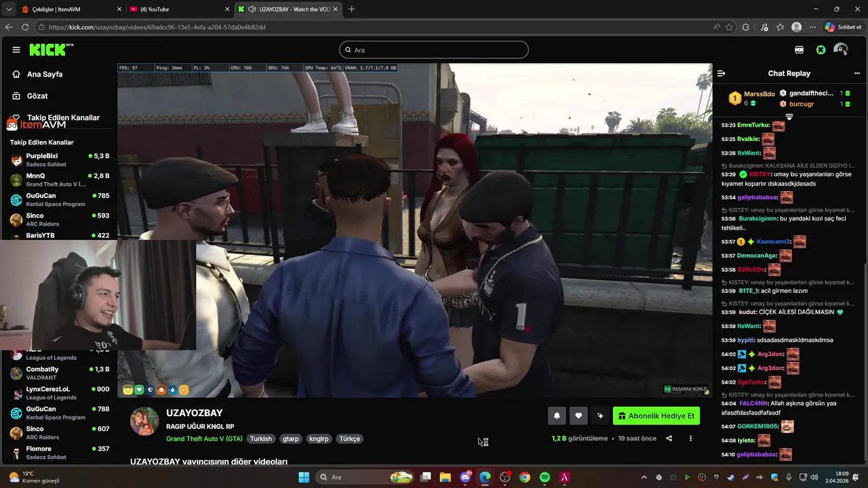Open CombatRy channel in sidebar
Image resolution: width=868 pixels, height=488 pixels.
click(60, 373)
